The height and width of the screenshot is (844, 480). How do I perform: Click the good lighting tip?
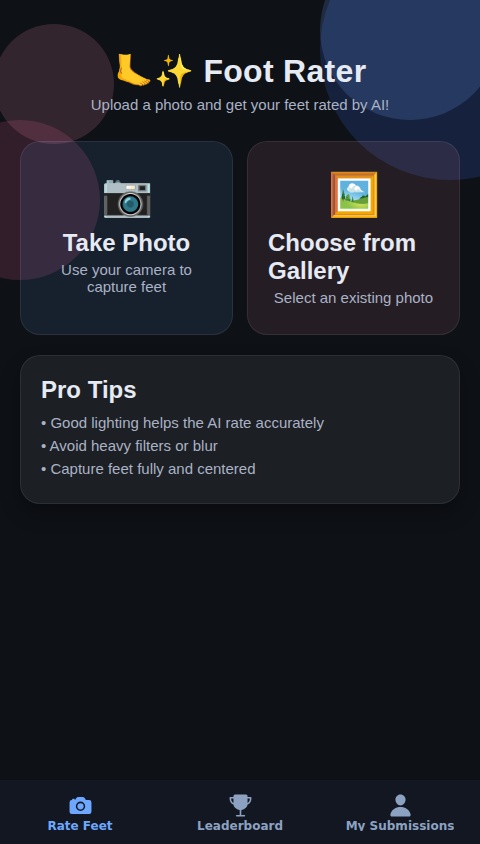pos(182,423)
